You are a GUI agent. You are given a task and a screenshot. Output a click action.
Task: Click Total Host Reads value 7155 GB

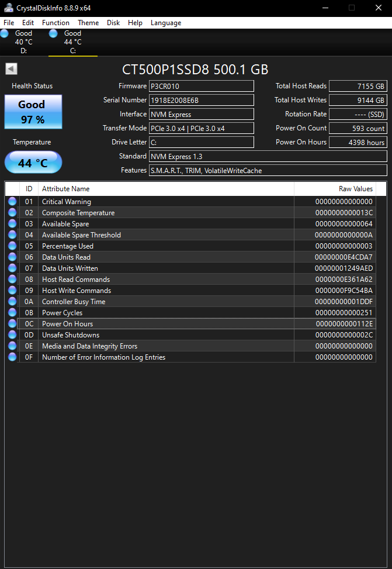click(x=358, y=86)
